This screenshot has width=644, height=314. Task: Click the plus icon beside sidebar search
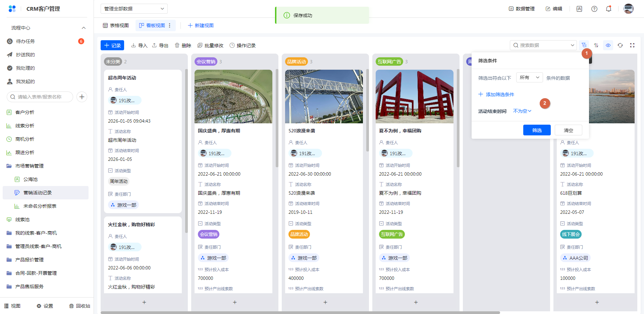pyautogui.click(x=82, y=97)
